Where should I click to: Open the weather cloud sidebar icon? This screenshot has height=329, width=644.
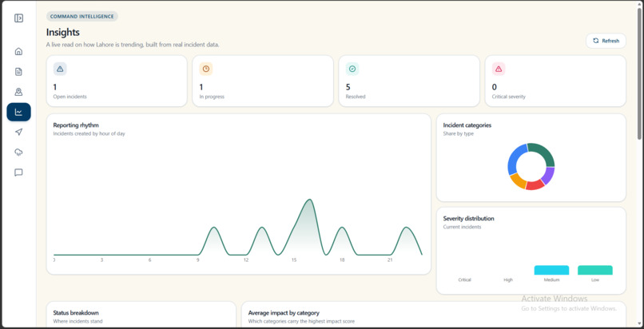click(18, 153)
